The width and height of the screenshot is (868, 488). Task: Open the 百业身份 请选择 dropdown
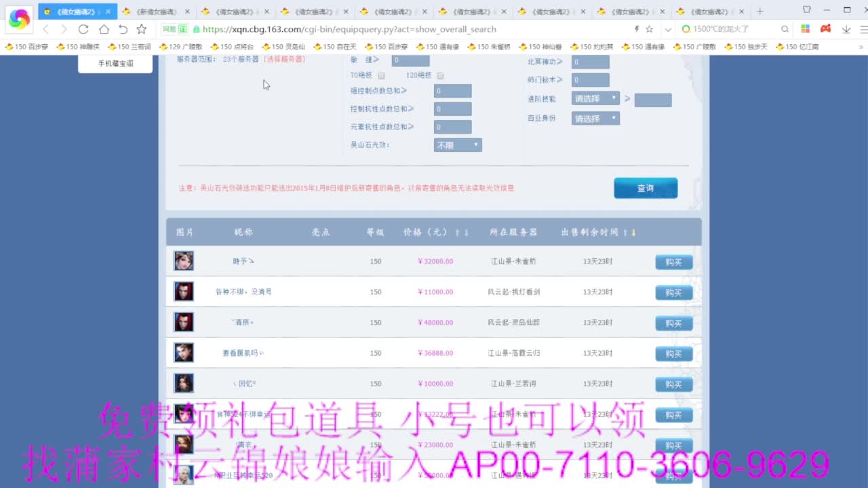click(595, 117)
